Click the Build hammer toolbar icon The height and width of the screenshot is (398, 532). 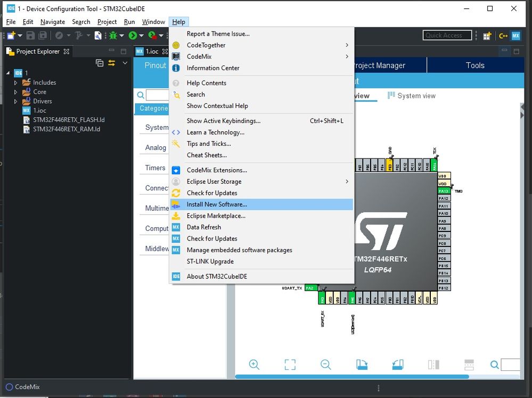click(x=79, y=35)
